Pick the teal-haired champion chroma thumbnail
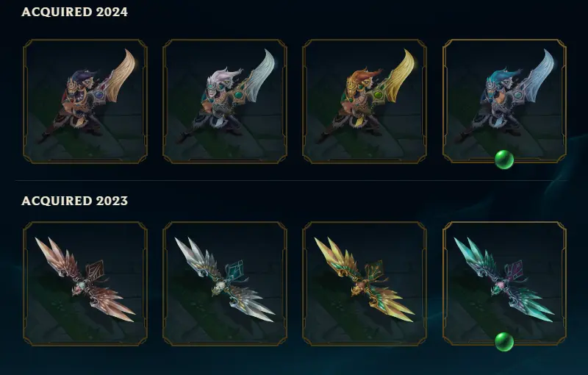Screen dimensions: 588x375 click(504, 101)
